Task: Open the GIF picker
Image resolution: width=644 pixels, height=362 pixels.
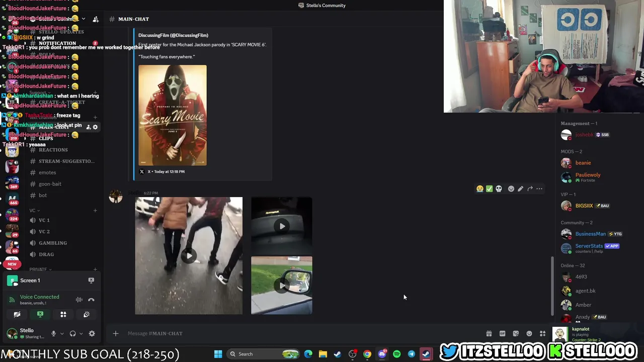Action: pyautogui.click(x=502, y=333)
